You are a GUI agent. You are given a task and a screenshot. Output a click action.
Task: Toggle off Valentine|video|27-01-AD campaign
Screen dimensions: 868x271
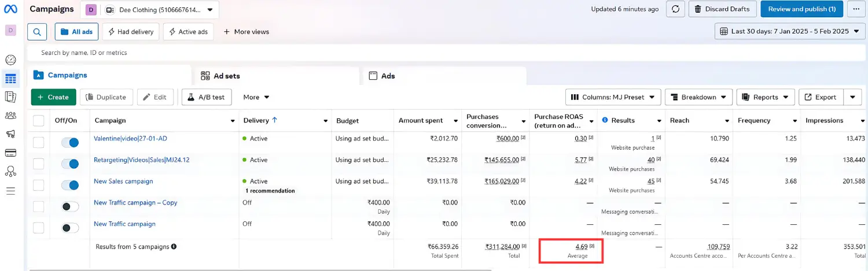(x=70, y=142)
